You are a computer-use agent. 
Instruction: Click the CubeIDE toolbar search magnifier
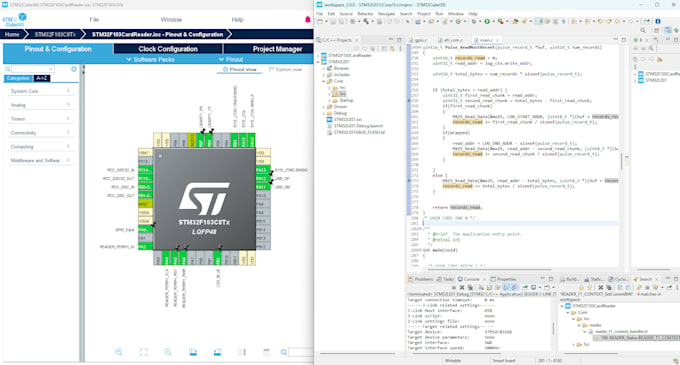tap(643, 30)
